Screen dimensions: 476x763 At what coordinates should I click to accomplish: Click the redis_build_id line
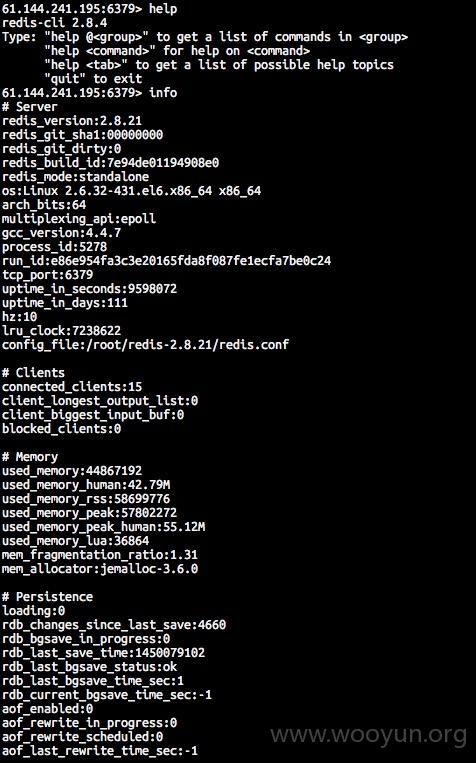coord(110,163)
